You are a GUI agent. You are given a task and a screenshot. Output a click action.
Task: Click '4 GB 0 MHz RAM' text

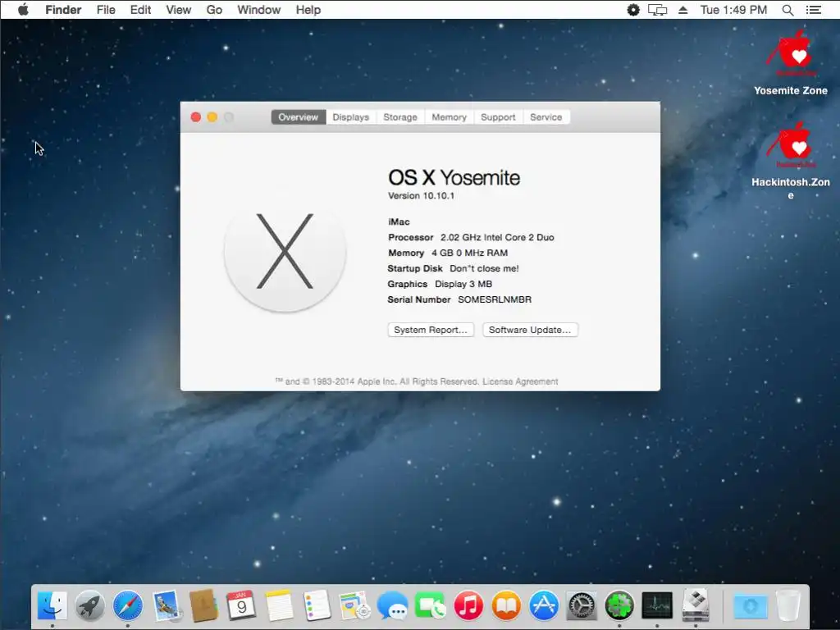tap(470, 253)
